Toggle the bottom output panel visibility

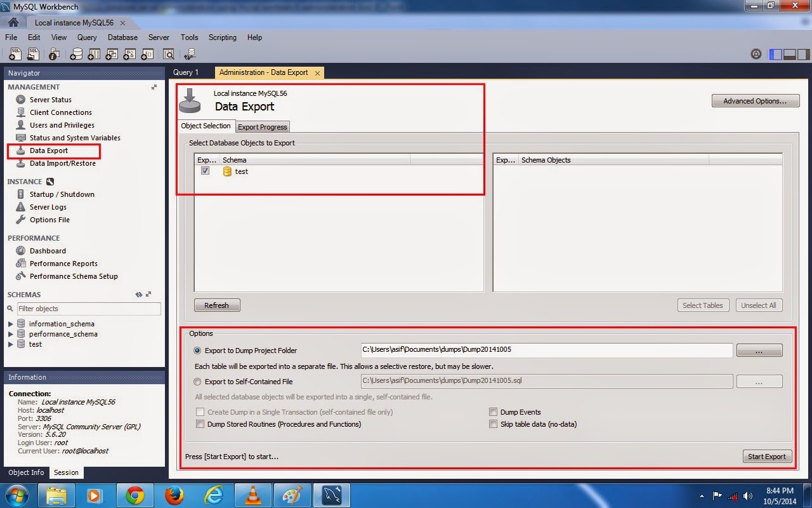pyautogui.click(x=790, y=55)
